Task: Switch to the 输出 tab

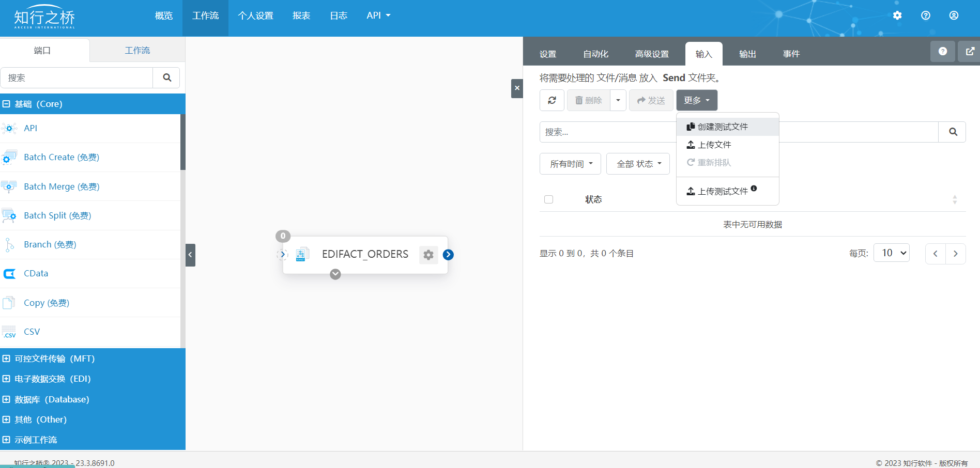Action: click(747, 54)
